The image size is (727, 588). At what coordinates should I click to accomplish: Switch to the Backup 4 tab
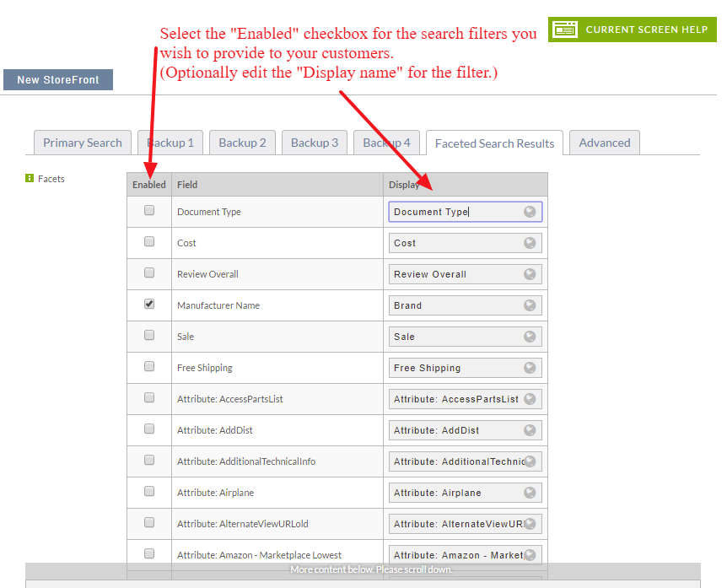coord(386,143)
